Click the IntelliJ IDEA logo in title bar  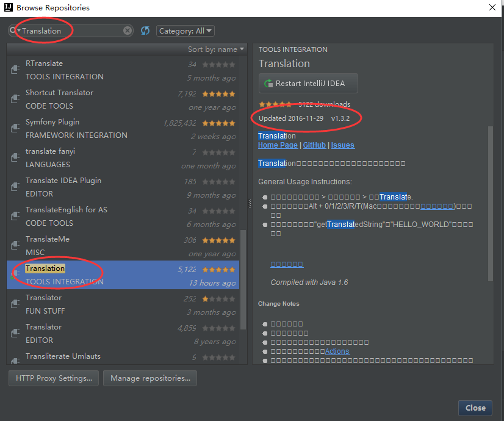(8, 7)
